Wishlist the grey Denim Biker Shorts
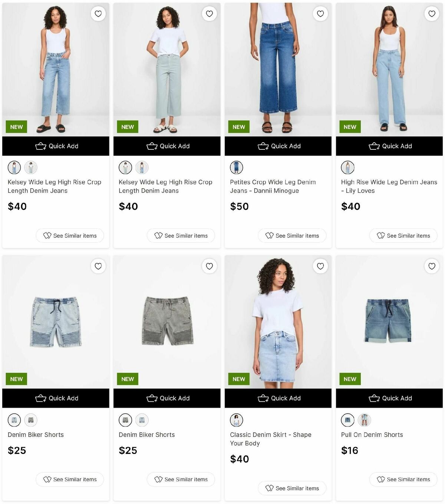Image resolution: width=445 pixels, height=504 pixels. pos(209,266)
